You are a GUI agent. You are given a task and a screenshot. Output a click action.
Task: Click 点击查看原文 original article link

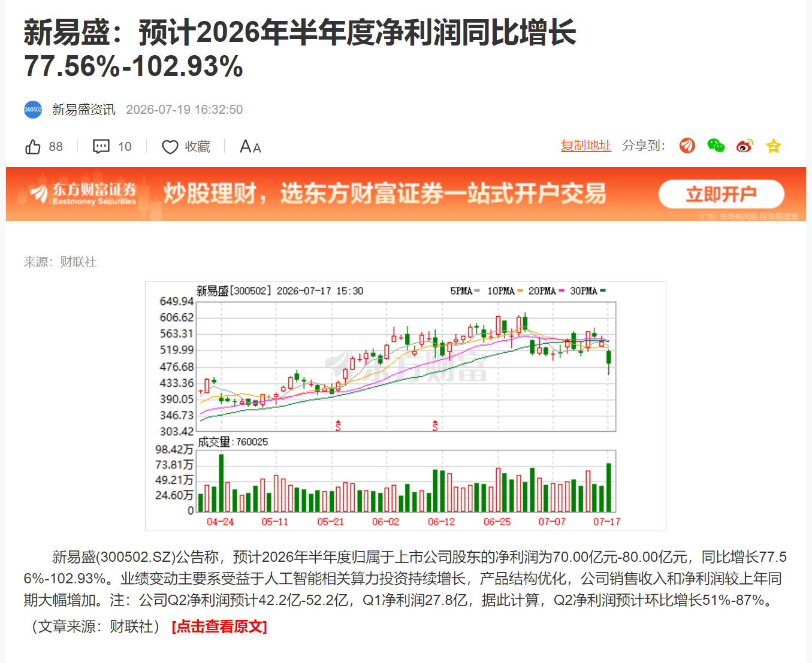(219, 626)
